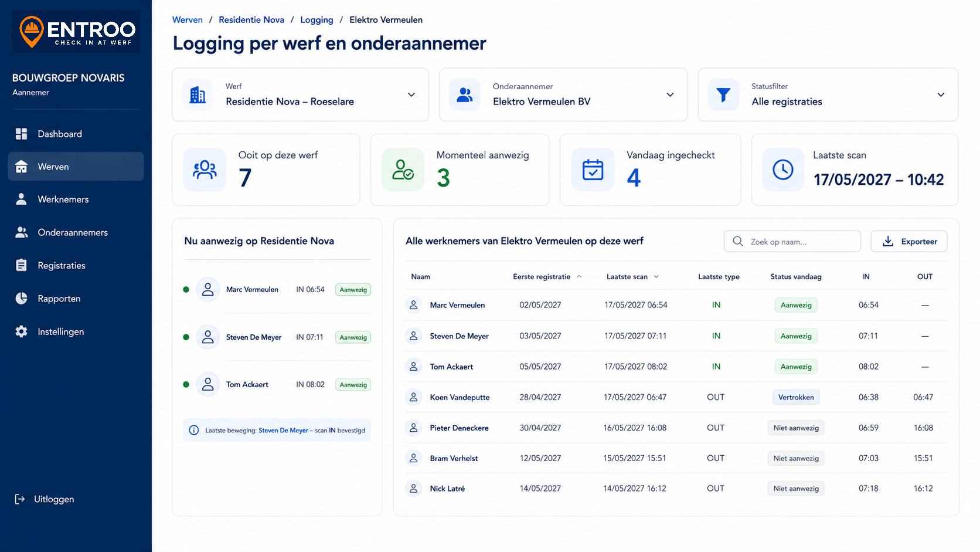Open the Statusfilter dropdown 'Alle registraties'
The width and height of the screenshot is (980, 552).
(x=828, y=94)
